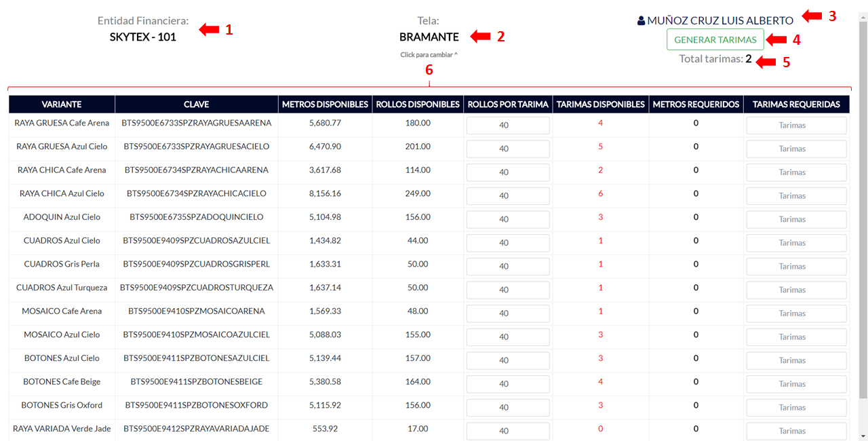This screenshot has width=868, height=441.
Task: Focus Rollos por tarima field for CUADROS Azul Cielo
Action: 508,242
